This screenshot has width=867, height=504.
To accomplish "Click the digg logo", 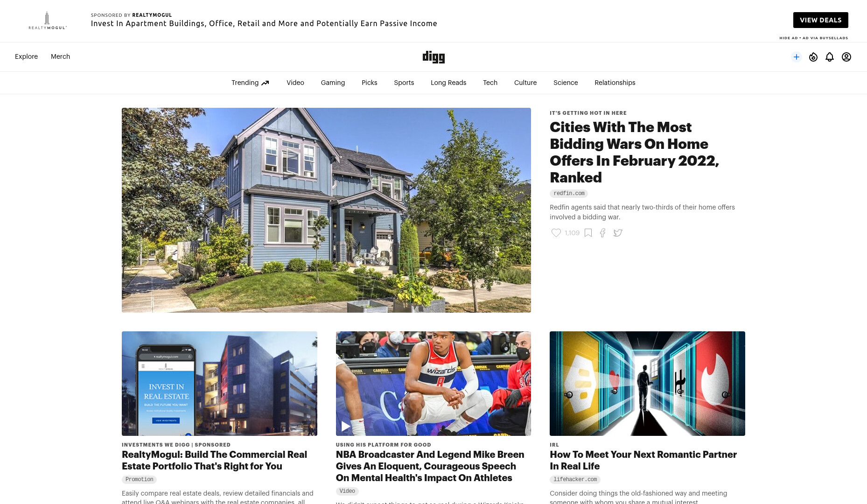I will [x=433, y=57].
